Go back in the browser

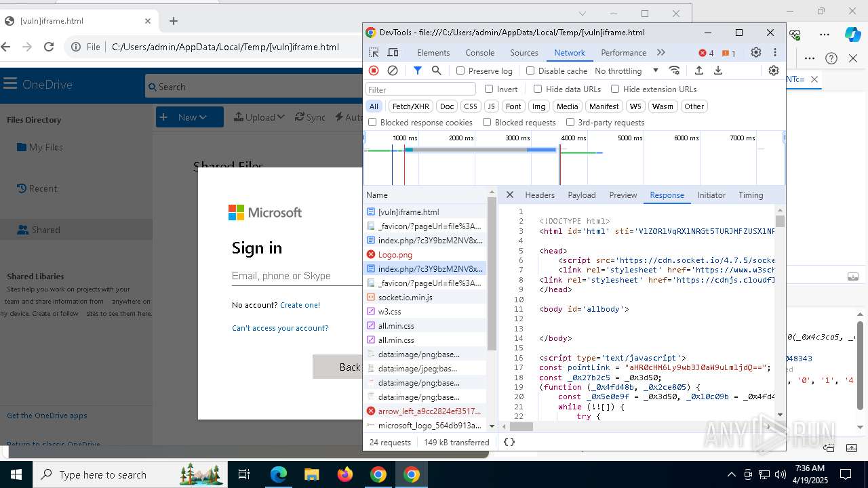click(6, 47)
